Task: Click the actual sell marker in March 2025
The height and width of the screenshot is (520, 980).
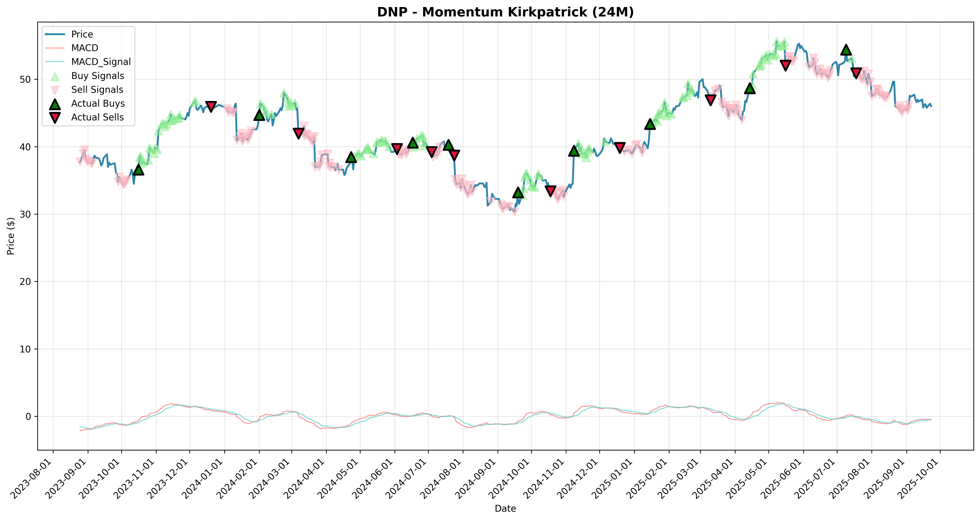Action: [710, 100]
